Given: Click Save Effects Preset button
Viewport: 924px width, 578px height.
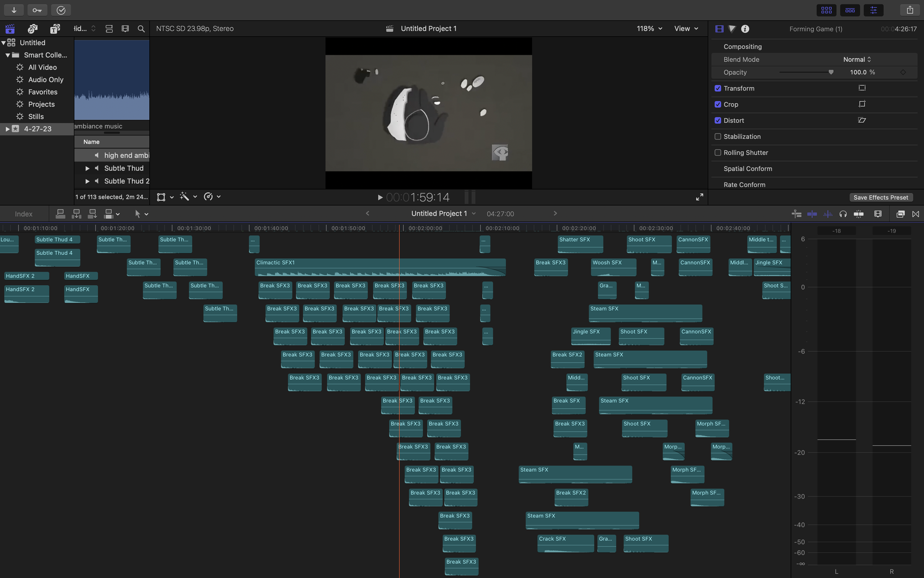Looking at the screenshot, I should click(880, 197).
